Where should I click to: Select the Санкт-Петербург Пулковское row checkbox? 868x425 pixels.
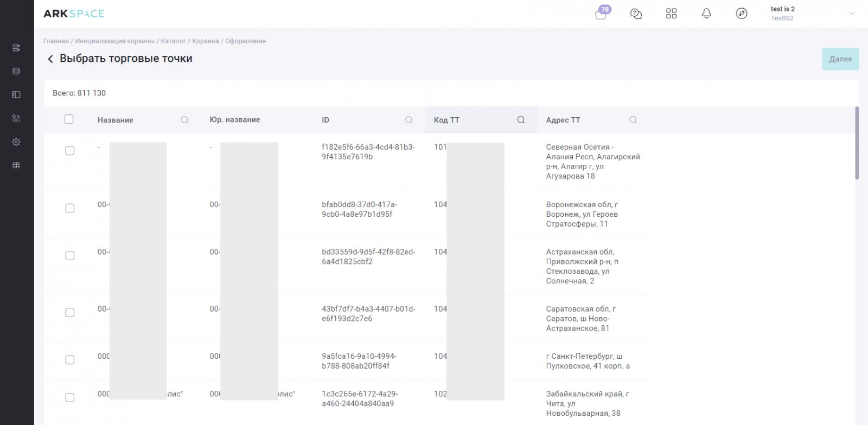(x=69, y=360)
